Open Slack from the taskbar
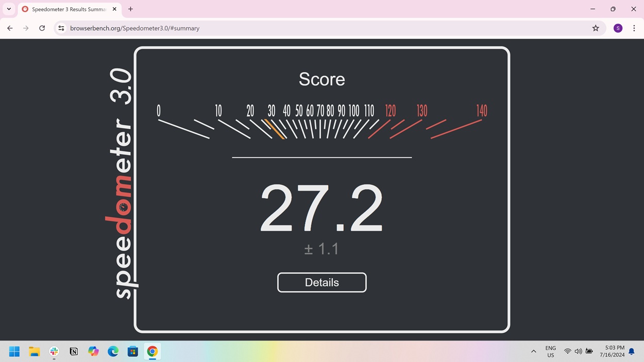Screen dimensions: 644x362 (54, 351)
